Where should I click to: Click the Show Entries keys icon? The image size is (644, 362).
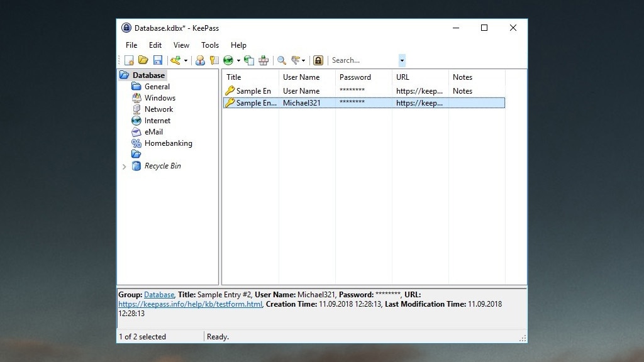[x=296, y=60]
